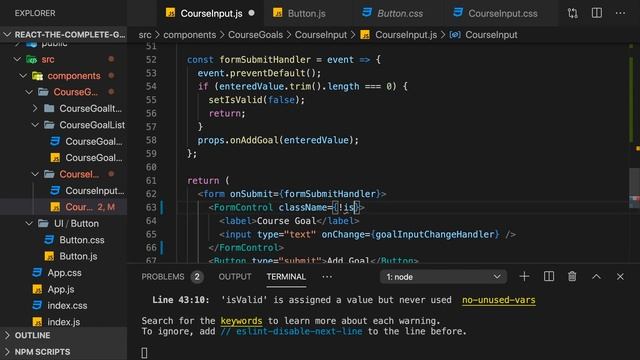Click the Button.css file icon in explorer
The width and height of the screenshot is (640, 360).
click(49, 240)
